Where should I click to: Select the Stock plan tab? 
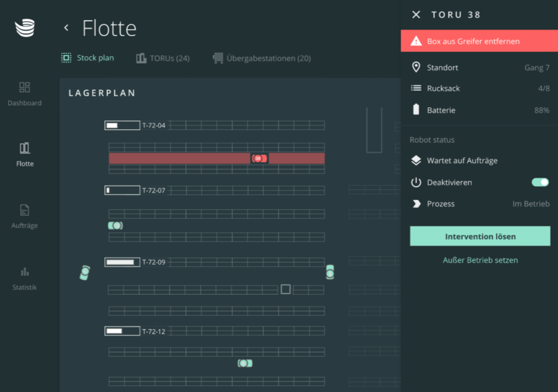(88, 58)
